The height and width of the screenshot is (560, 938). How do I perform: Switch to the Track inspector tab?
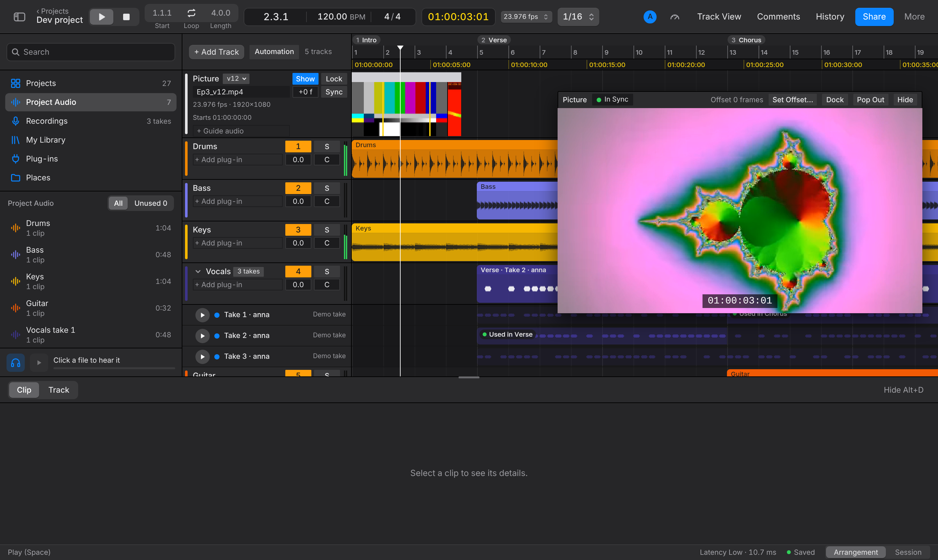pos(59,390)
